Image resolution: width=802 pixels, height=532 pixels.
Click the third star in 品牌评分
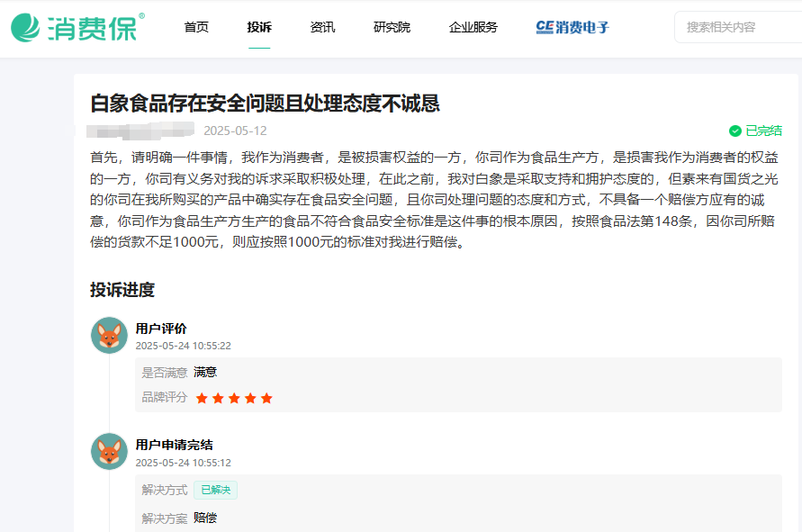[x=234, y=398]
